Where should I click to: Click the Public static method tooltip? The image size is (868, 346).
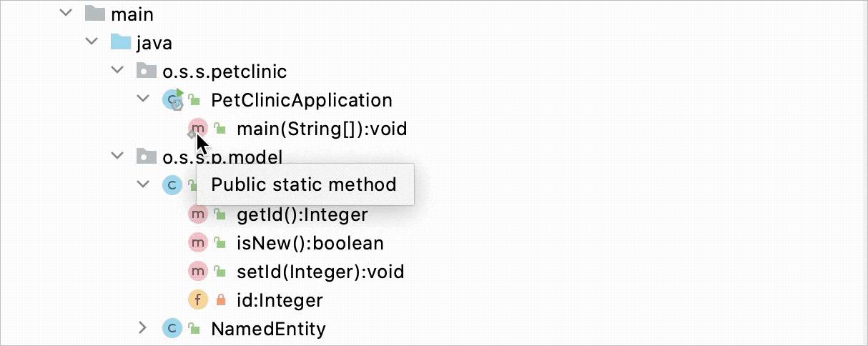pos(304,184)
